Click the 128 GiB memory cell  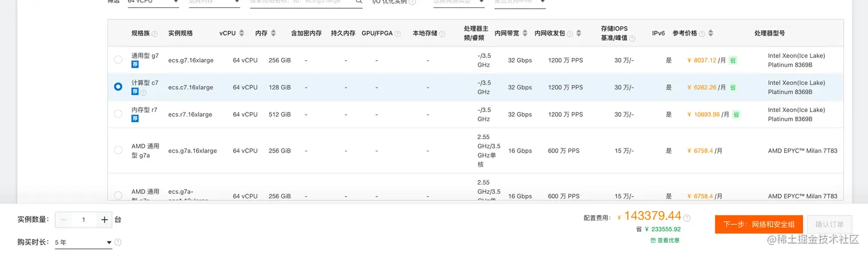tap(280, 87)
